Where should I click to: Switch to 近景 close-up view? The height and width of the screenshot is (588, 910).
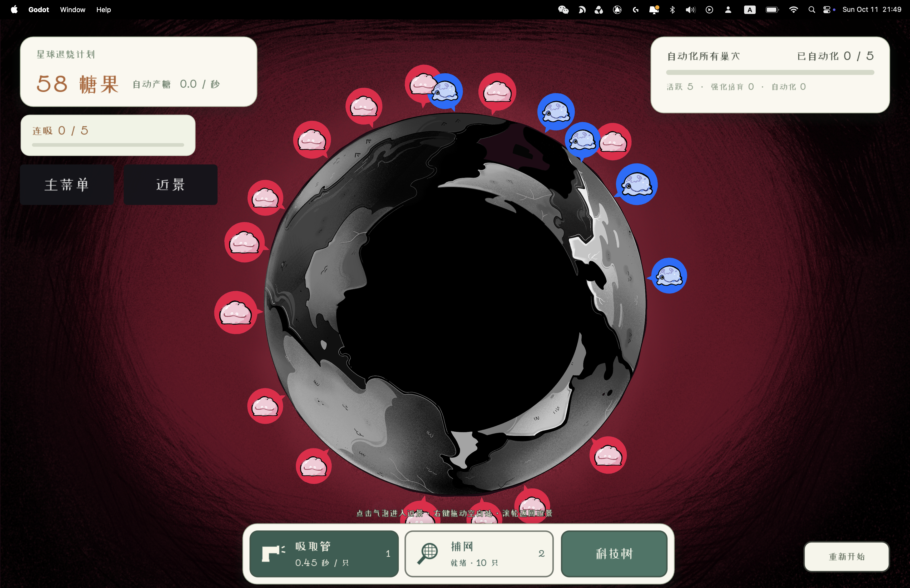tap(170, 185)
